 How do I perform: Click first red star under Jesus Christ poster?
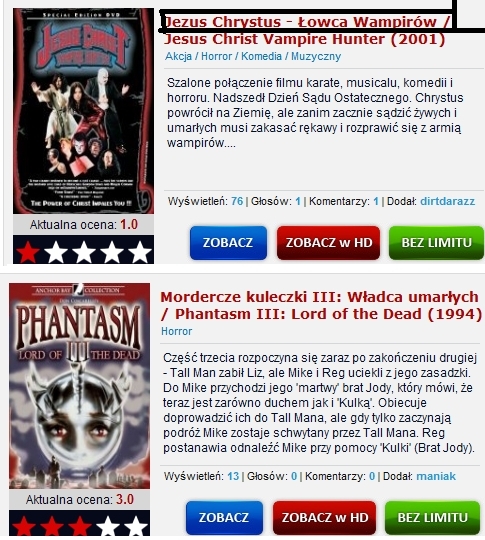[28, 252]
